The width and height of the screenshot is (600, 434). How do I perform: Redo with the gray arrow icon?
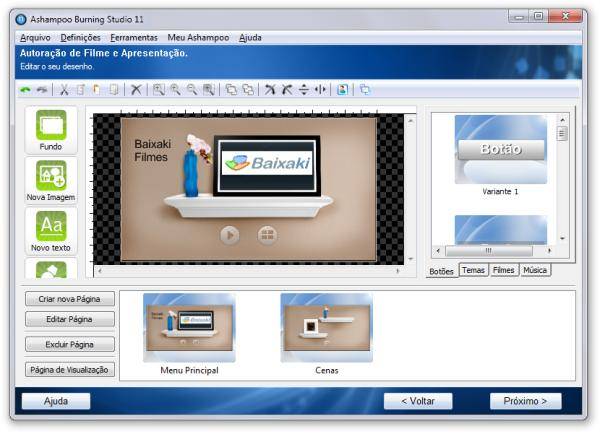click(42, 90)
